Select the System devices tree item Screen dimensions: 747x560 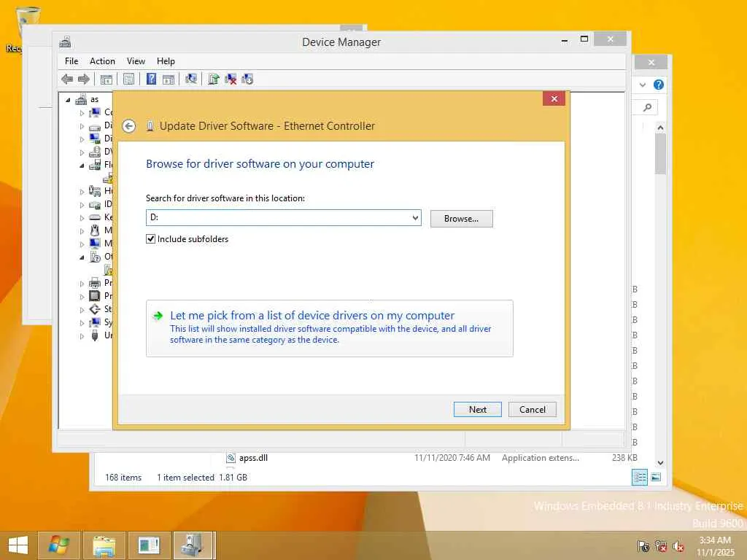[x=102, y=322]
